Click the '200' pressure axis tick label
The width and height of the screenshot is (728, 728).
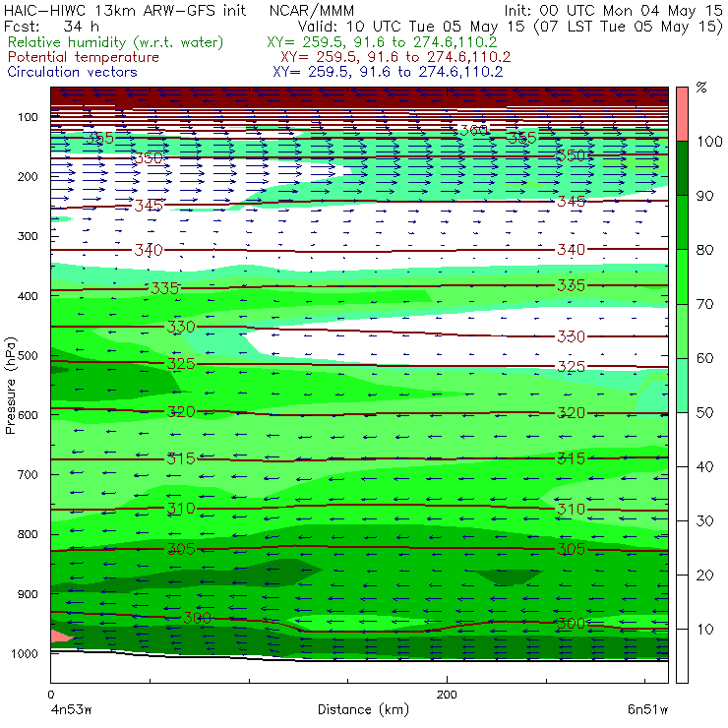pyautogui.click(x=28, y=176)
